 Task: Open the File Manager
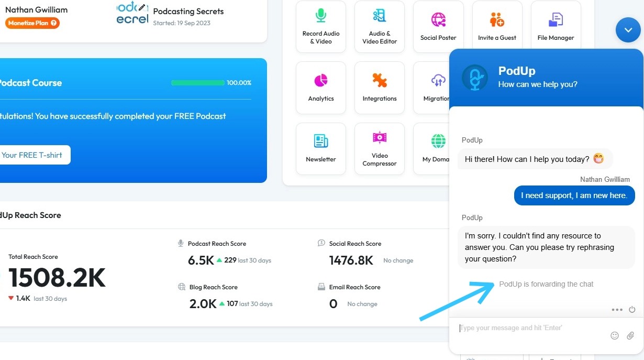point(556,26)
